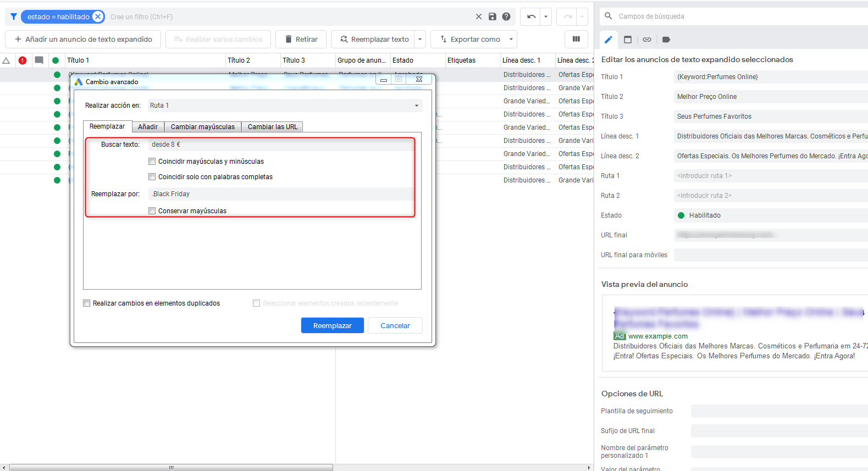Open the panel view tab icon
The width and height of the screenshot is (868, 471).
(628, 40)
